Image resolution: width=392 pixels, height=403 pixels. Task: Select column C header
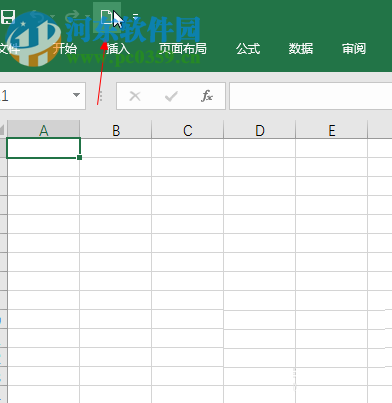pos(188,130)
